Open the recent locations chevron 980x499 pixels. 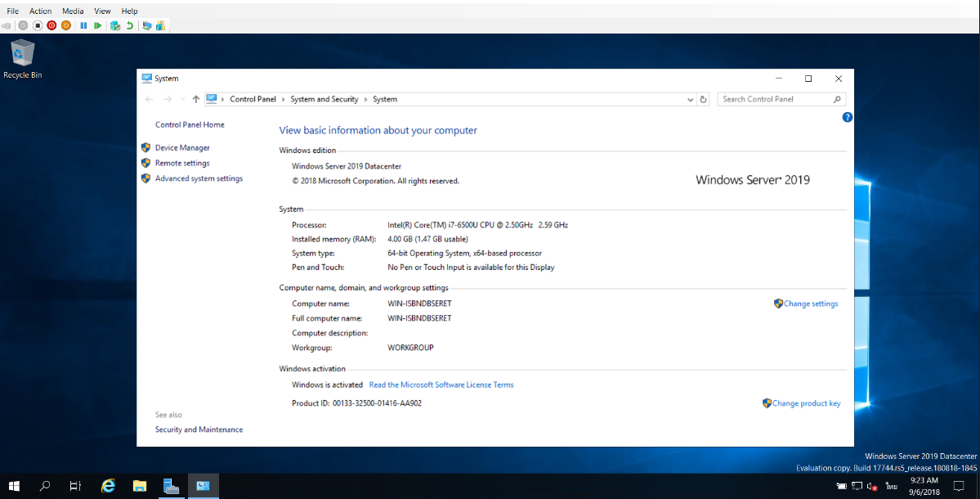coord(182,100)
